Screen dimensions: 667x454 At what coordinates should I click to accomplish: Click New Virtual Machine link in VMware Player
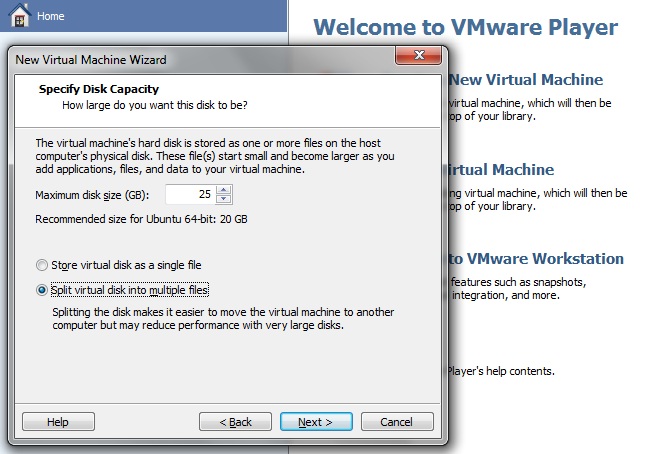tap(526, 80)
